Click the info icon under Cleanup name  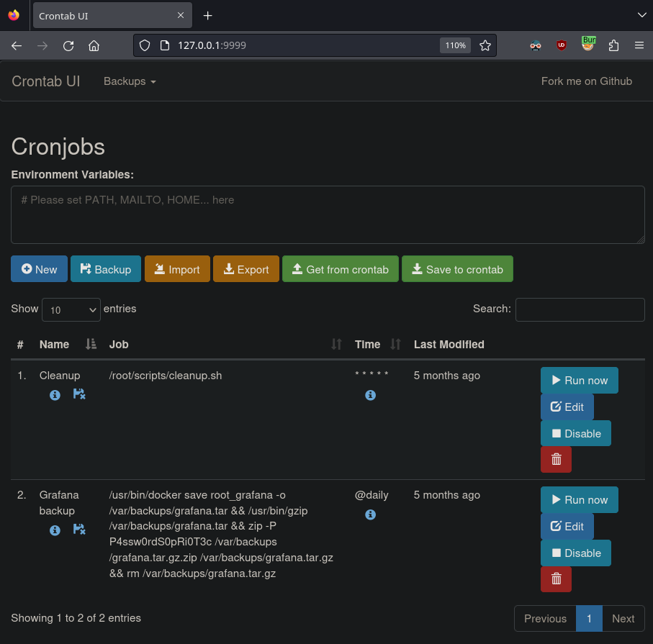tap(55, 395)
